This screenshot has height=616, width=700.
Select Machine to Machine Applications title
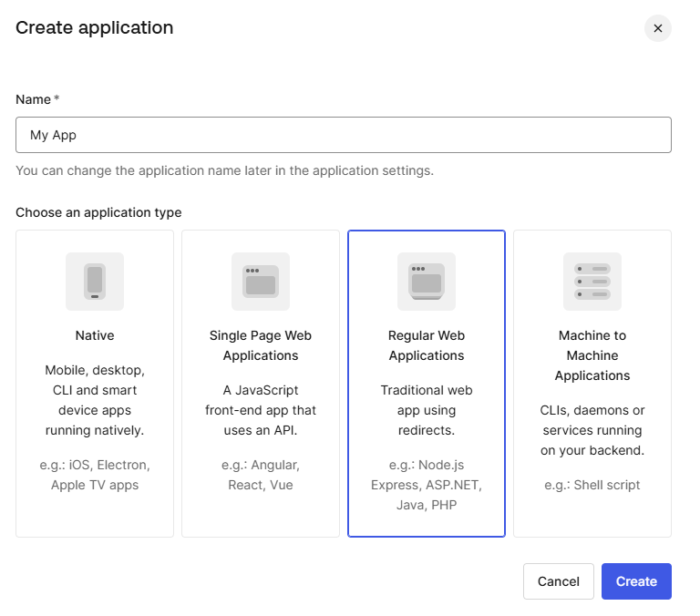coord(592,355)
